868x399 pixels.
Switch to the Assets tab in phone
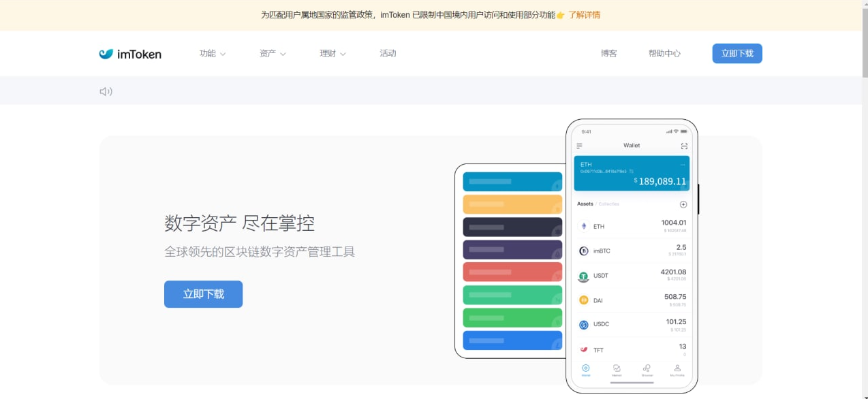click(585, 204)
